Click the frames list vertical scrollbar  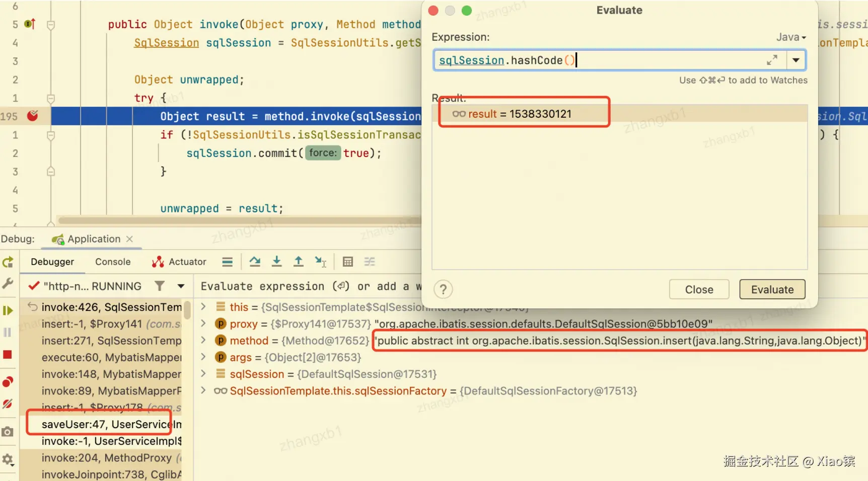187,310
